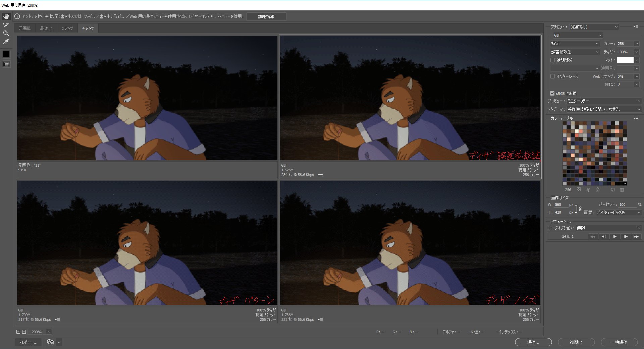Viewport: 644px width, 349px height.
Task: Expand the ディザ 100% dropdown arrow
Action: [x=637, y=52]
